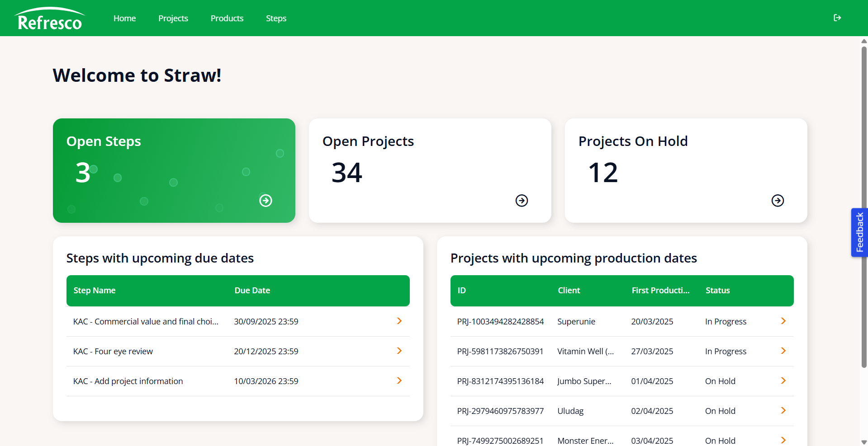The width and height of the screenshot is (868, 446).
Task: Click due date 10/03/2026 23:59
Action: (x=266, y=381)
